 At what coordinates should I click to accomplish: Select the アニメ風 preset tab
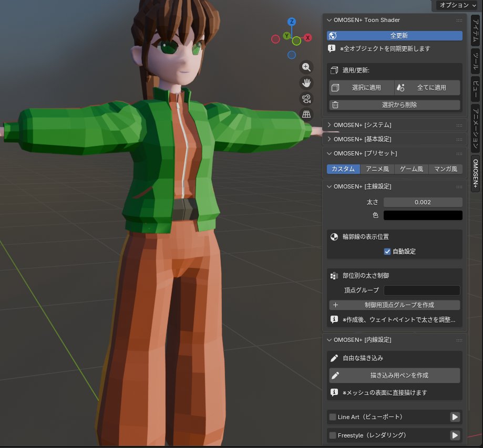[377, 169]
